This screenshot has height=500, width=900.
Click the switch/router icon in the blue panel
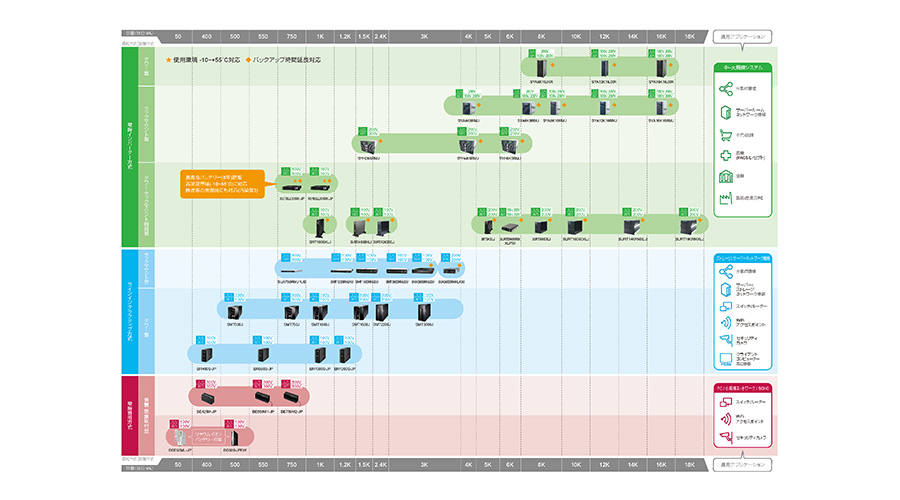[x=726, y=307]
